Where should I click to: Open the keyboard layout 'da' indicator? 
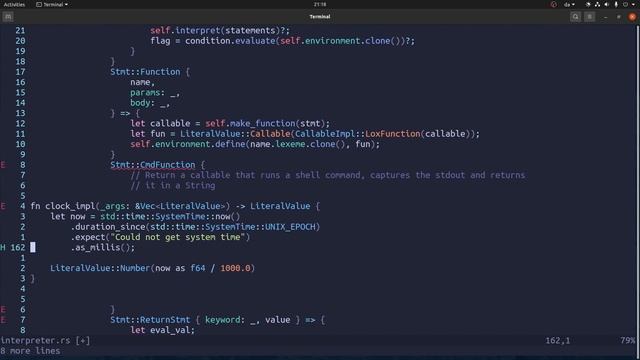click(x=569, y=4)
